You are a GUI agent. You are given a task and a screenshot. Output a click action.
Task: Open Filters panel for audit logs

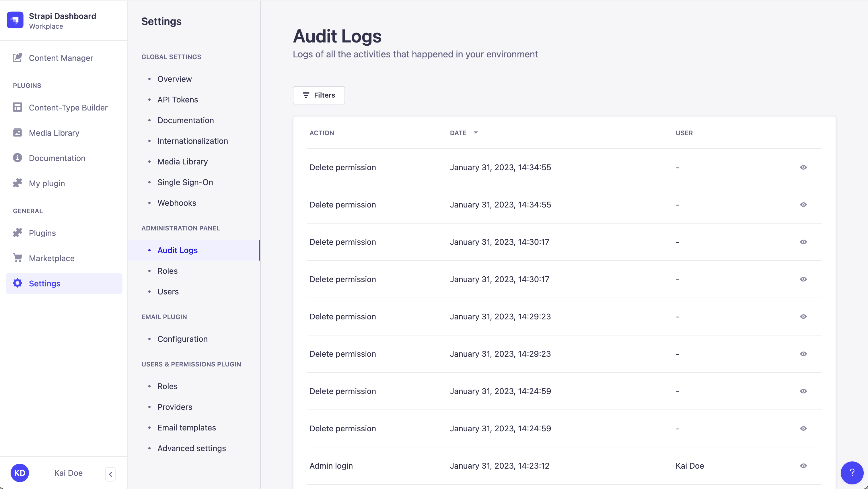click(318, 95)
